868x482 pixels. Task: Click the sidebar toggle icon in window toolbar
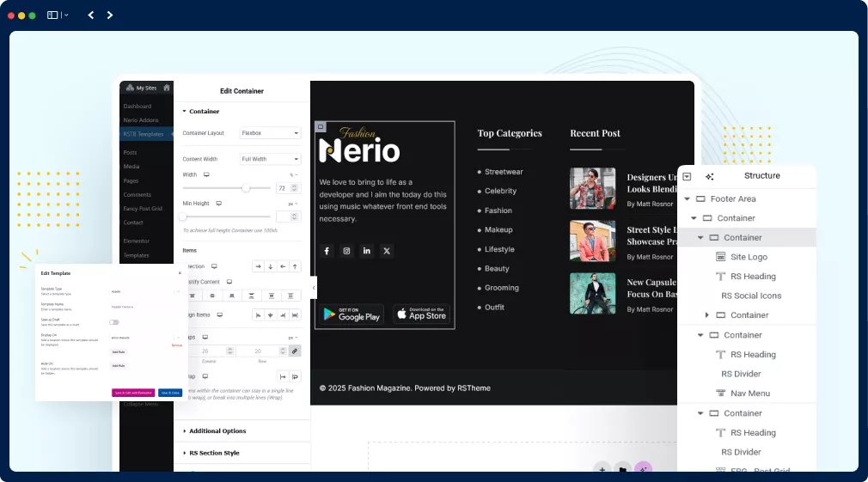pyautogui.click(x=52, y=15)
